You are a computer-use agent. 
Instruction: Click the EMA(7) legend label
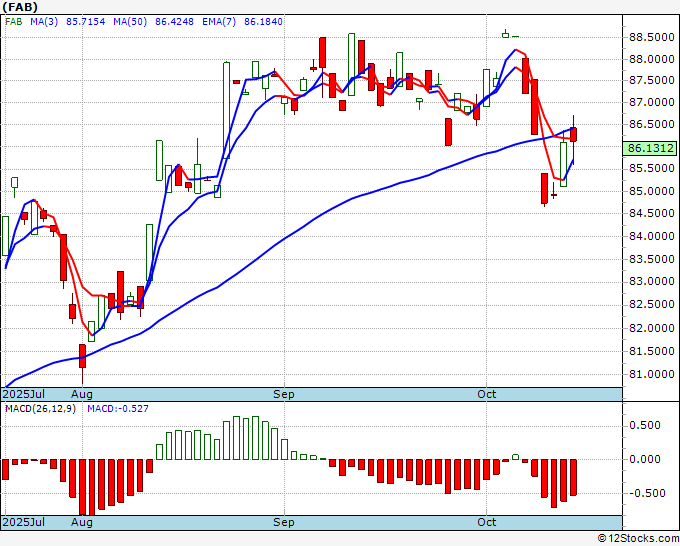(x=219, y=22)
